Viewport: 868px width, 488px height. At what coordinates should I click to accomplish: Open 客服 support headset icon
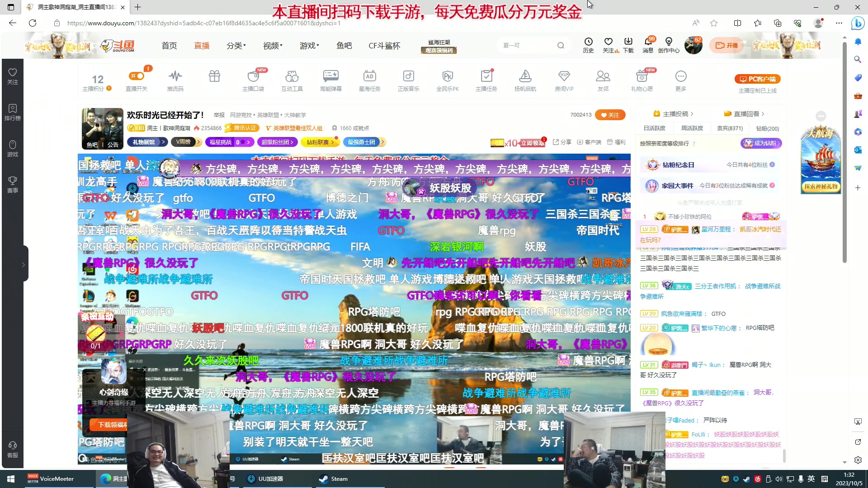[x=13, y=449]
